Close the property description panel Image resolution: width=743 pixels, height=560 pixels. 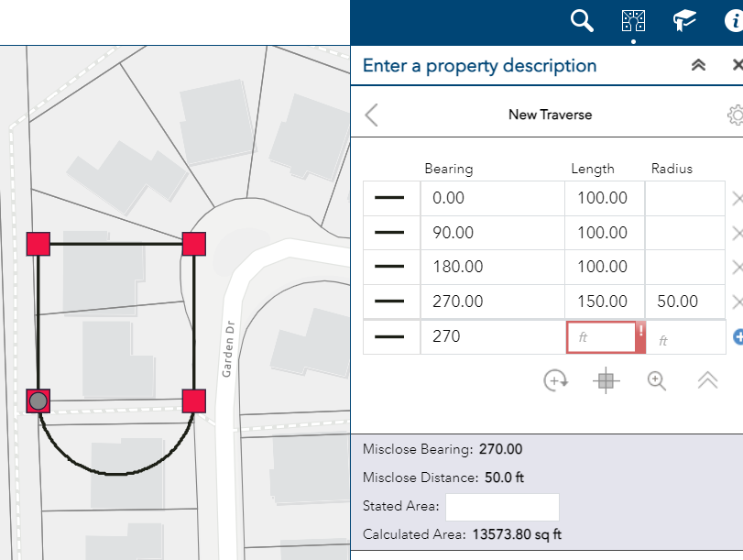click(x=738, y=65)
